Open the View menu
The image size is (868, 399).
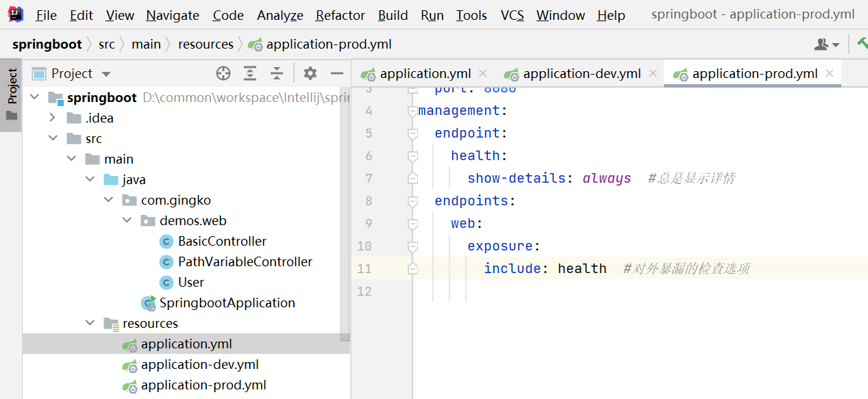click(120, 15)
